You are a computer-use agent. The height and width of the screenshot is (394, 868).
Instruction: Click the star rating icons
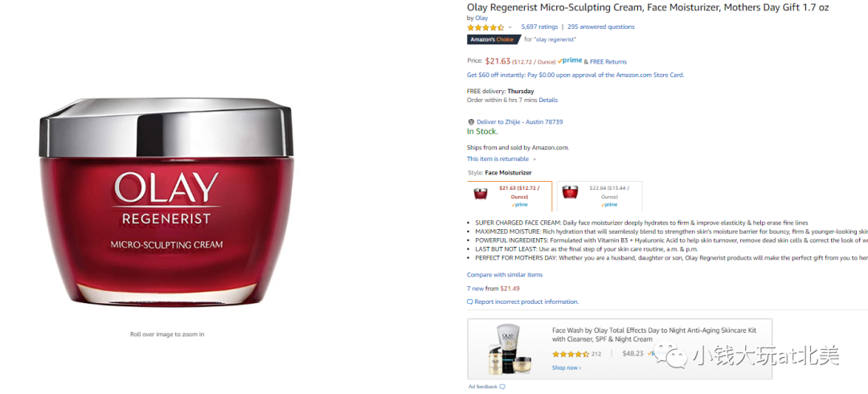point(485,27)
